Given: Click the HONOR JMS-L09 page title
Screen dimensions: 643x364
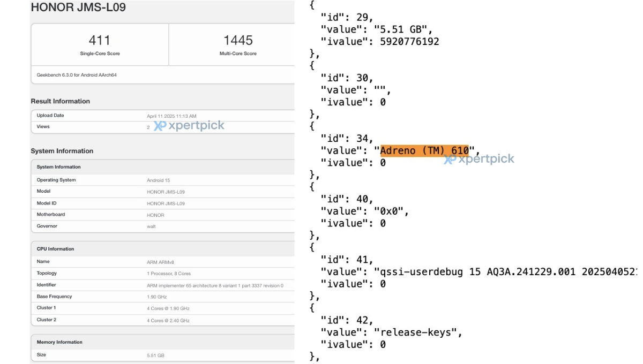Looking at the screenshot, I should coord(78,7).
